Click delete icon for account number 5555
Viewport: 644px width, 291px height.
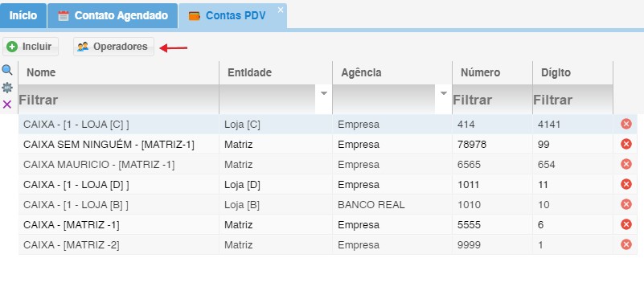(626, 224)
